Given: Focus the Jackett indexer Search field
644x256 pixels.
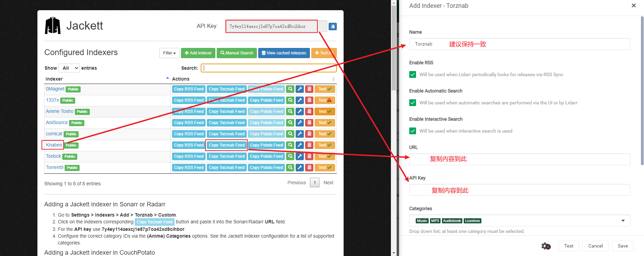Looking at the screenshot, I should (x=269, y=68).
